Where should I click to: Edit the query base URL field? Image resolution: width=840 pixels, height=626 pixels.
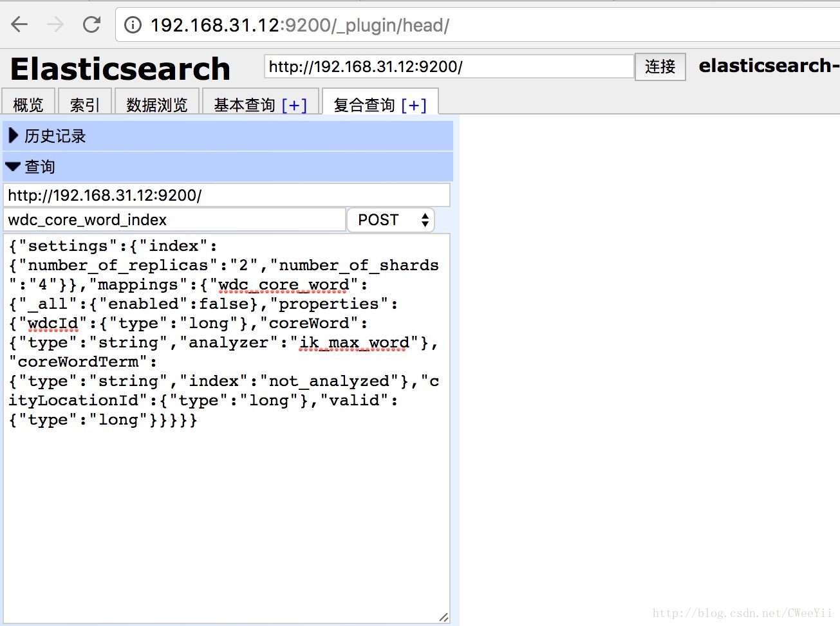(227, 195)
